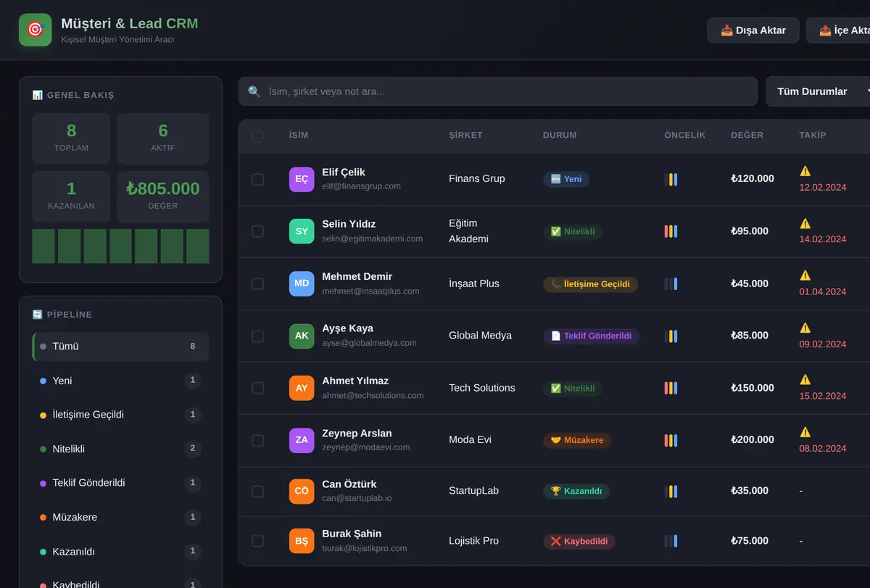
Task: Choose the Müzakere pipeline stage
Action: point(121,518)
